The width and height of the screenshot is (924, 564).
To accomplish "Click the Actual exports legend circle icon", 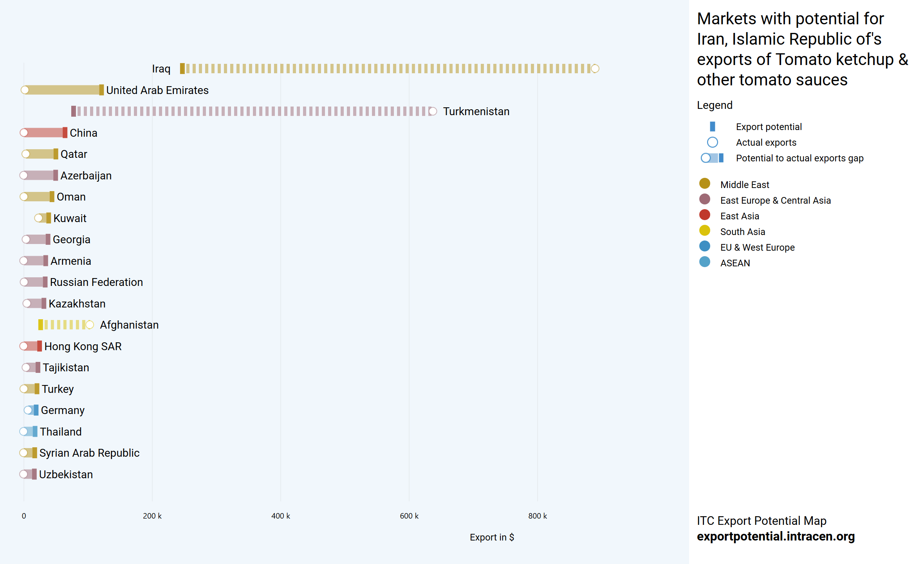I will [712, 142].
